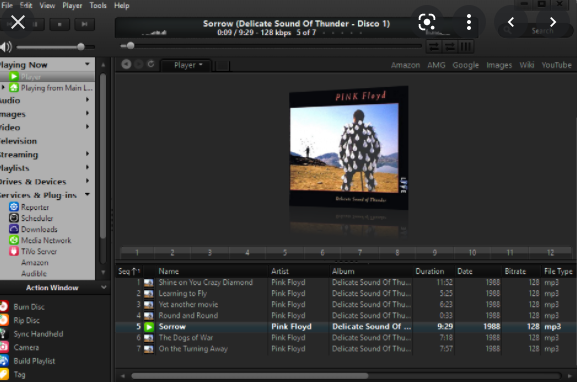Screen dimensions: 577x382
Task: Follow the AMG link
Action: coord(436,65)
